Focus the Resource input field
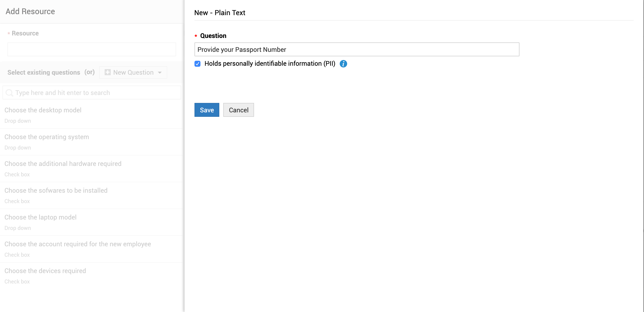The image size is (644, 312). [92, 50]
